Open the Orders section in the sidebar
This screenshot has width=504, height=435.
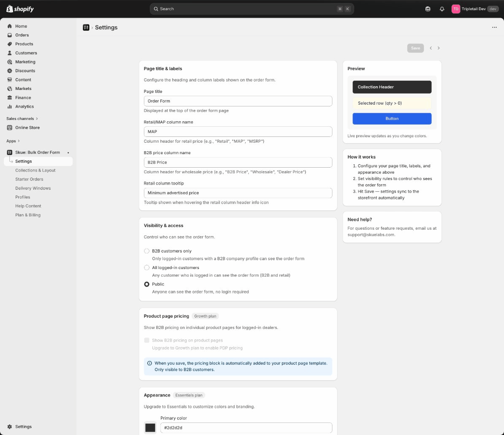[9, 35]
